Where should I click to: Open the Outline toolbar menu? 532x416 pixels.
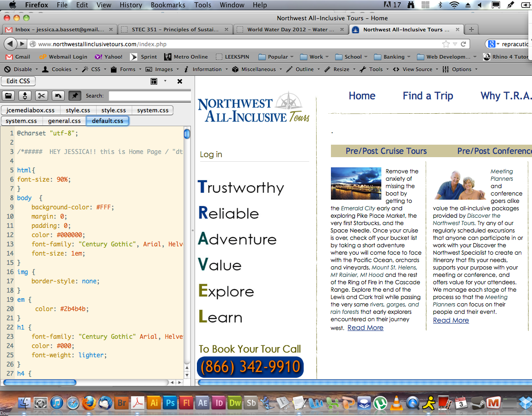[x=303, y=69]
